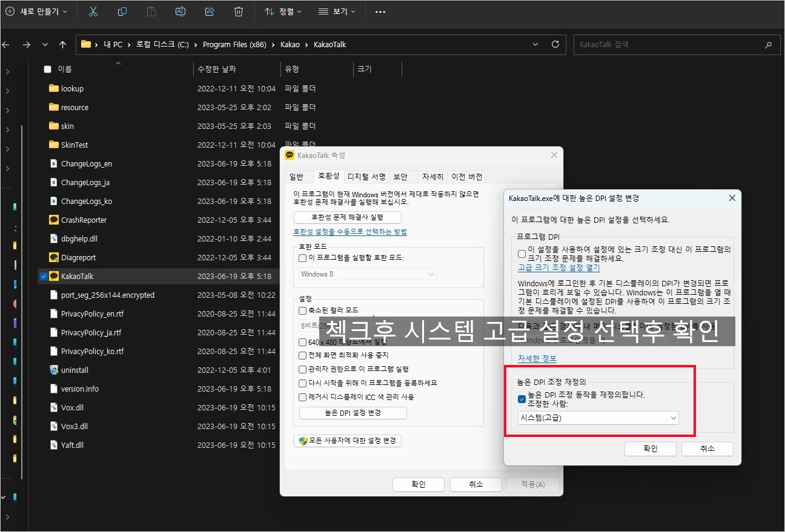Screen dimensions: 785x532
Task: Open 호환성 설정을 수동으로 선택하는 방법 link
Action: [350, 232]
